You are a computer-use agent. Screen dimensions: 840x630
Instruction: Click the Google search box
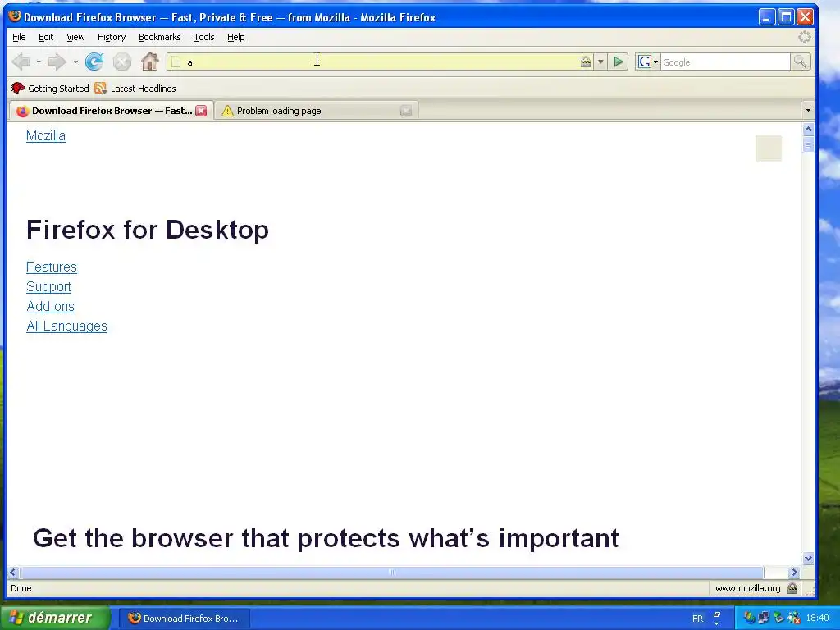click(x=725, y=62)
